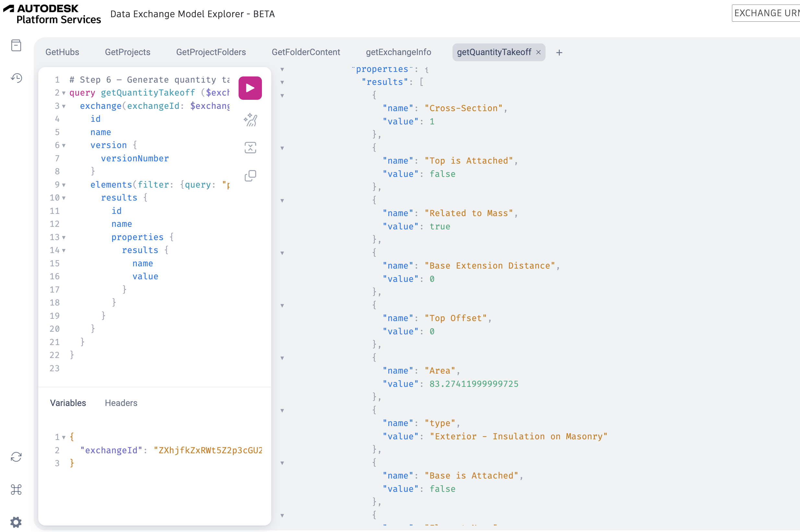Collapse the Base is Attached response object
This screenshot has width=800, height=532.
(282, 463)
